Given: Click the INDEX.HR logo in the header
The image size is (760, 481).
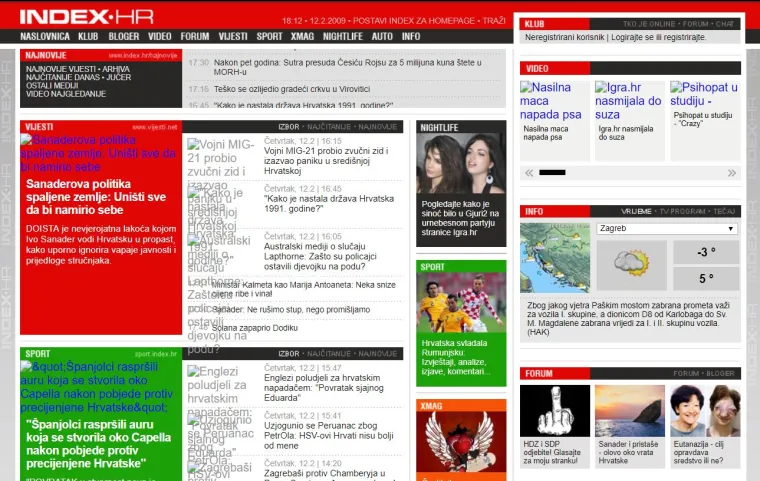Looking at the screenshot, I should tap(86, 17).
